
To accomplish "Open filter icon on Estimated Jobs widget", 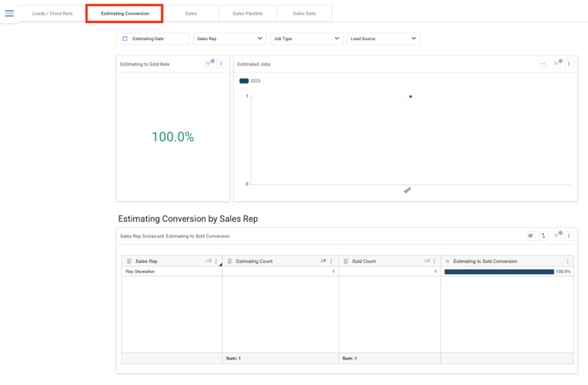I will (556, 64).
